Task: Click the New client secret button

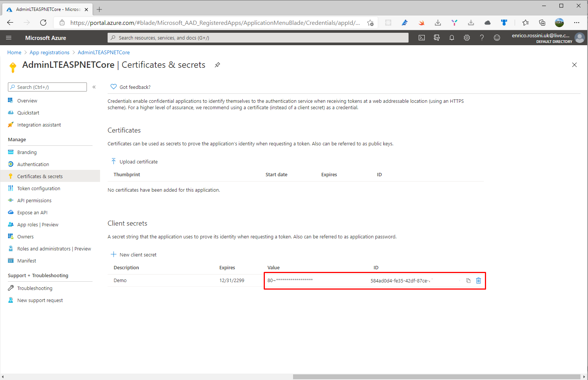Action: point(134,254)
